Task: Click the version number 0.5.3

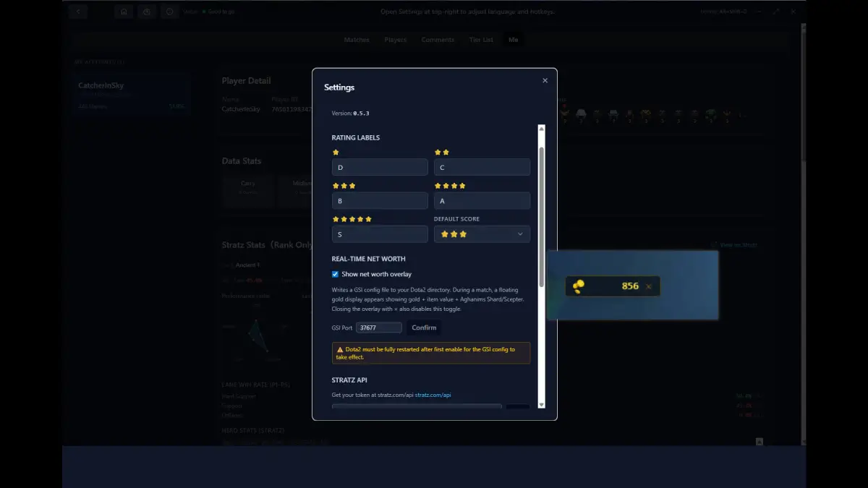Action: point(361,114)
